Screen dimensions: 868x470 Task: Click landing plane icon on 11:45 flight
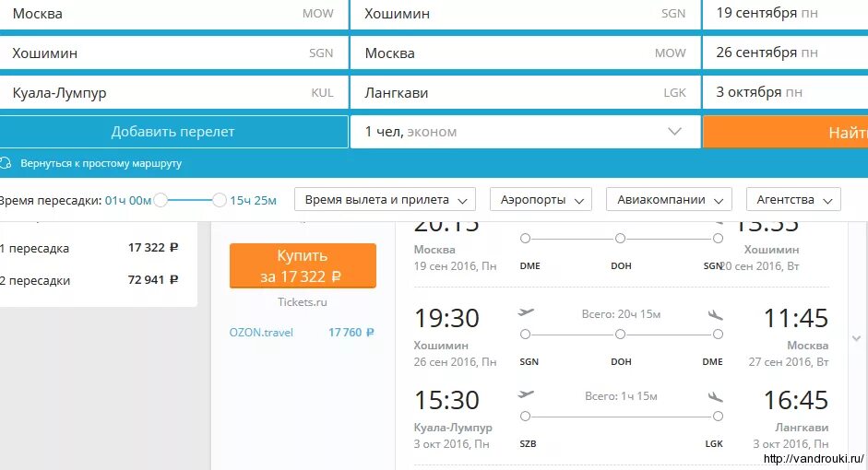pyautogui.click(x=715, y=314)
